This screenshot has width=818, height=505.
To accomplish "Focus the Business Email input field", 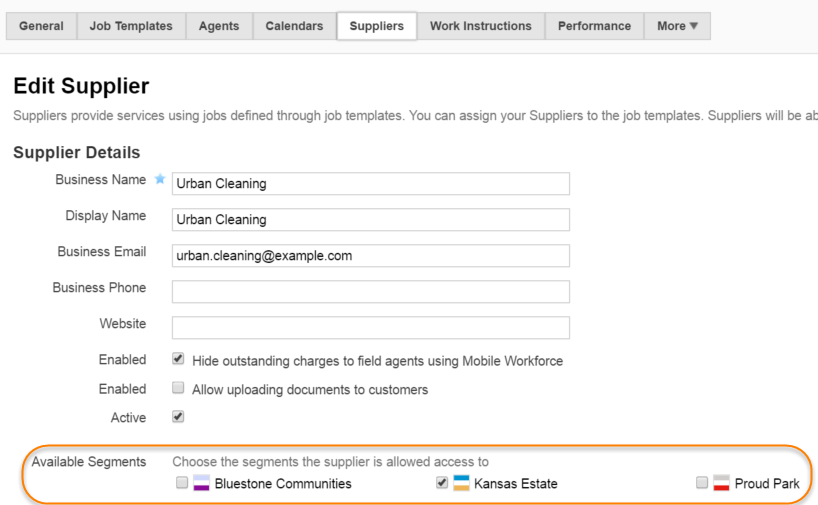I will tap(370, 256).
